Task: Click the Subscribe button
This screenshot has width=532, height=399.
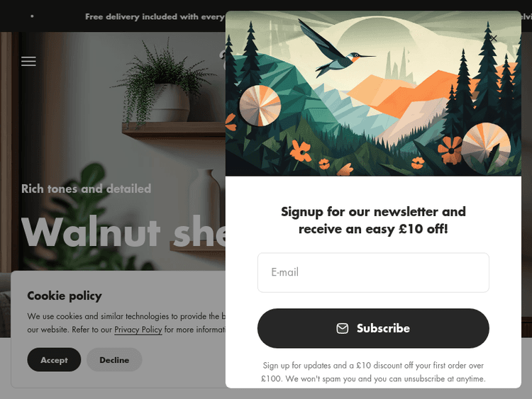Action: [x=373, y=328]
